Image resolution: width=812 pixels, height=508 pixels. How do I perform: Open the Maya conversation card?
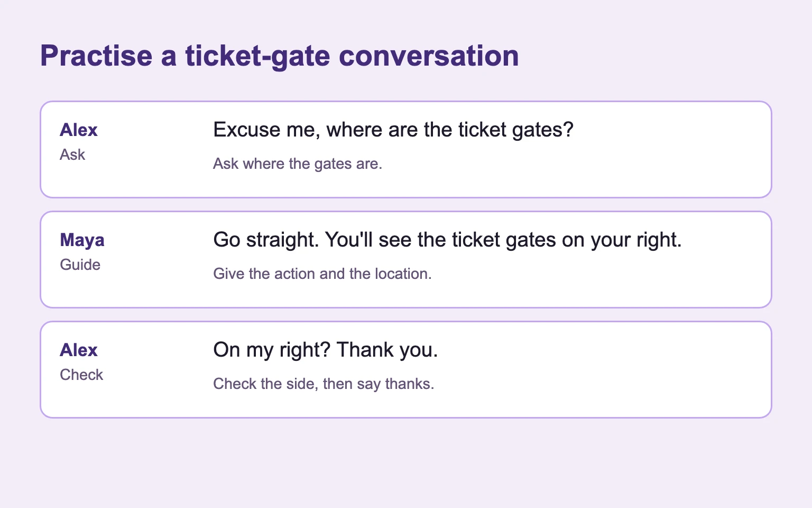(406, 260)
